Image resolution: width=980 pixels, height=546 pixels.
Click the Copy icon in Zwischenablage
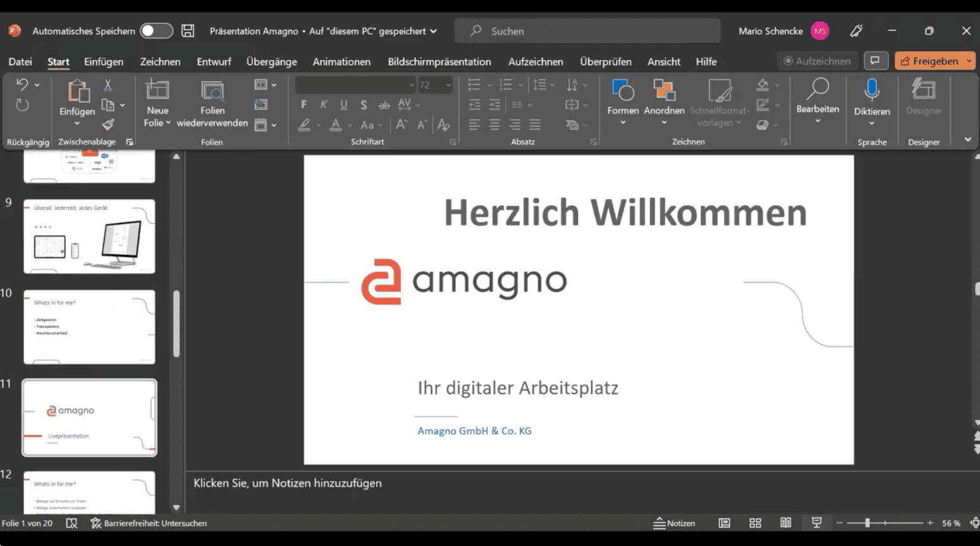coord(108,105)
